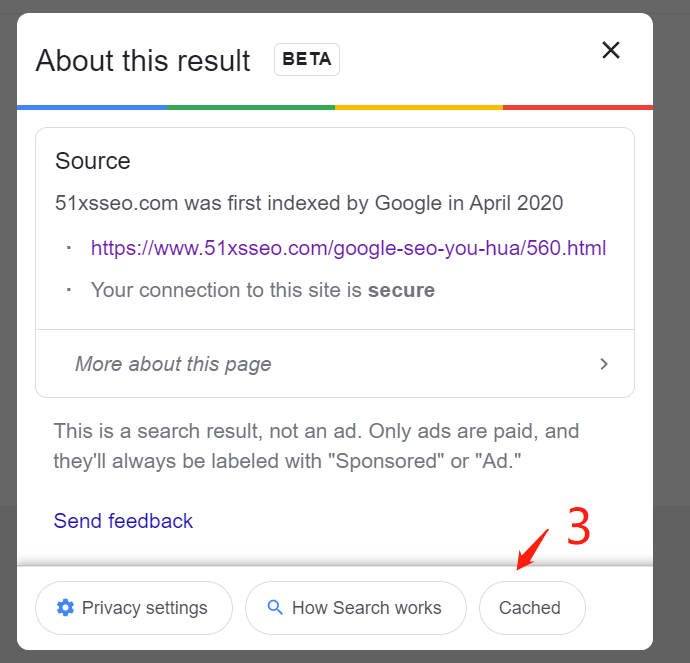Click the Send feedback link
The image size is (690, 663).
tap(123, 521)
